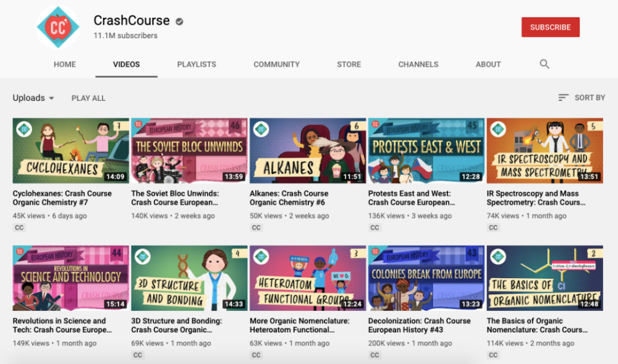The width and height of the screenshot is (618, 364).
Task: Play the Science and Technology thumbnail
Action: (71, 278)
